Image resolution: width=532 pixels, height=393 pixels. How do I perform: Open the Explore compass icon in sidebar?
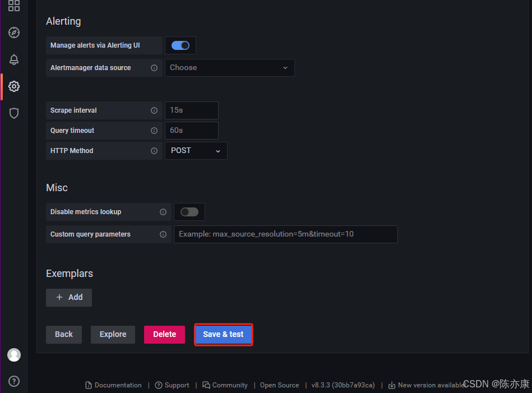[14, 33]
